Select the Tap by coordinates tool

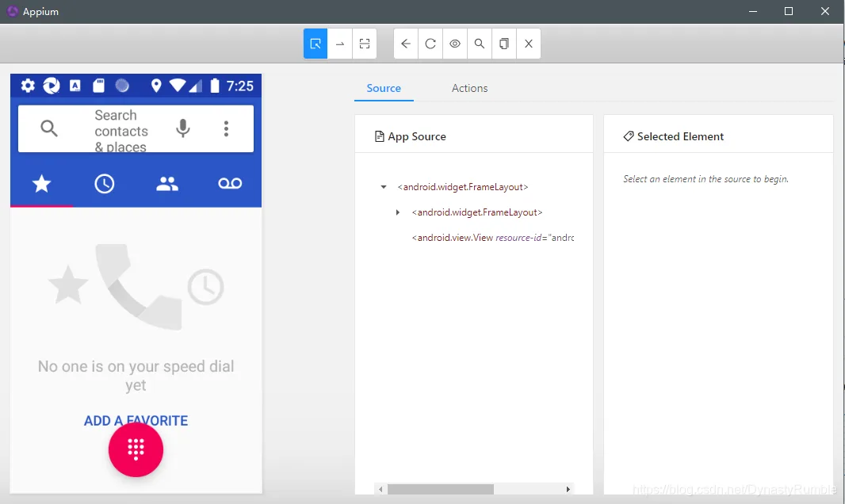pyautogui.click(x=365, y=44)
